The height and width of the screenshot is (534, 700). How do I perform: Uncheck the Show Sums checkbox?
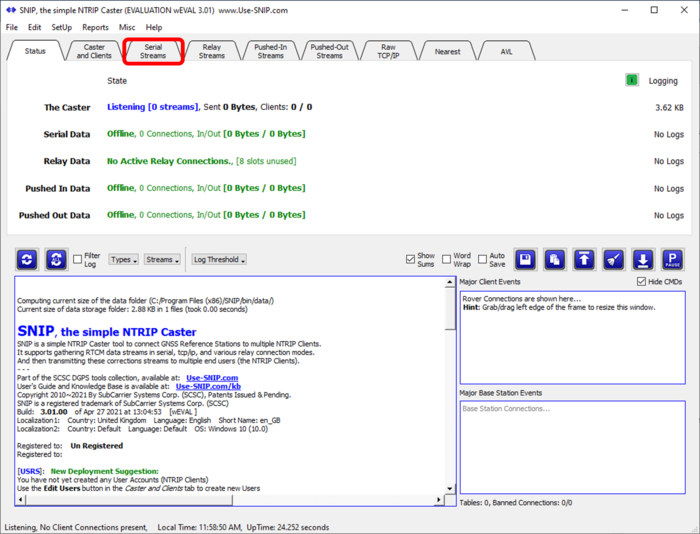[410, 259]
